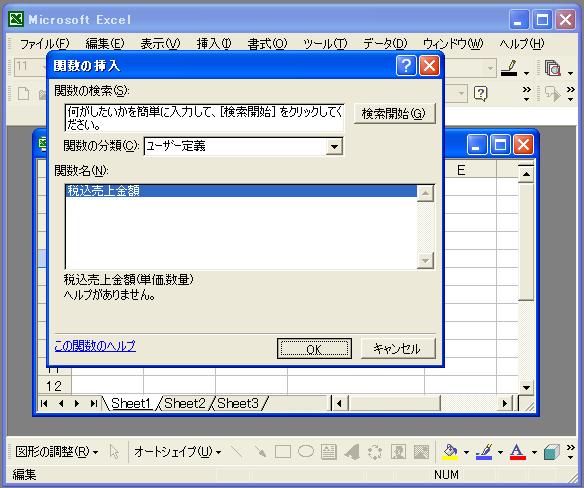This screenshot has height=488, width=584.
Task: Select the rectangle shape tool
Action: click(283, 452)
